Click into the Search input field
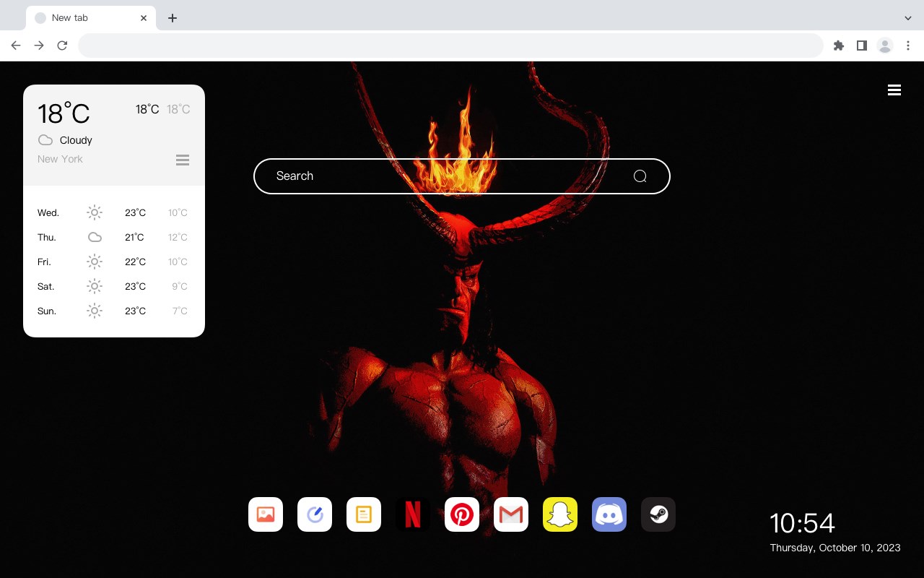Screen dimensions: 924x578 tap(462, 176)
